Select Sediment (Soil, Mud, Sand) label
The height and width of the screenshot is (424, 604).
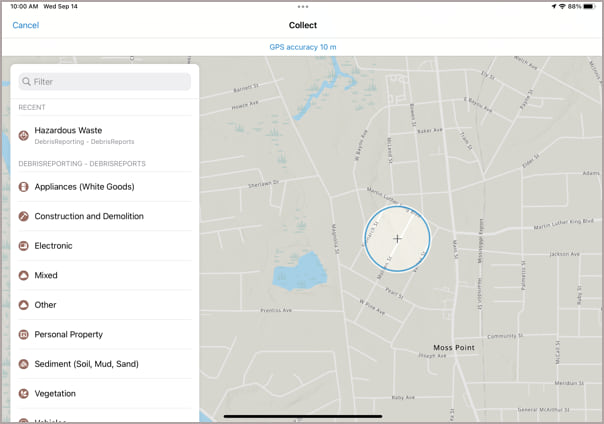[x=86, y=364]
